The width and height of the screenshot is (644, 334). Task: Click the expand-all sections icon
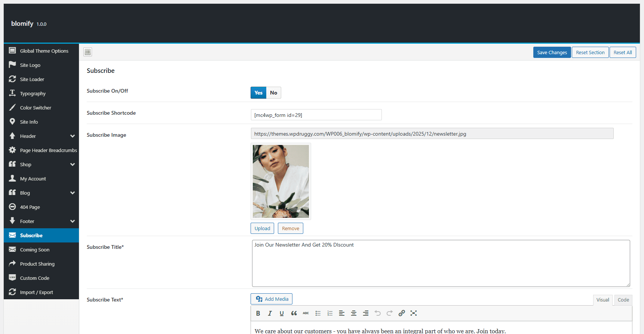tap(88, 52)
